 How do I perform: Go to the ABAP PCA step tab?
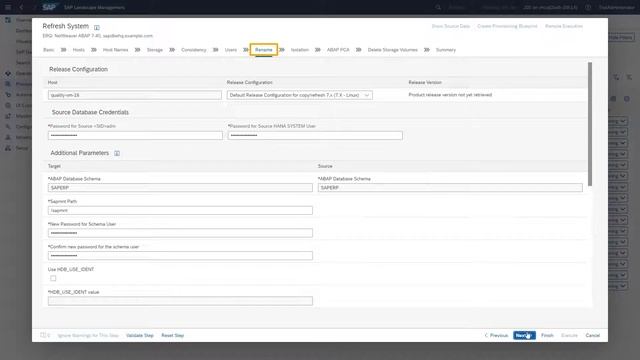[338, 50]
